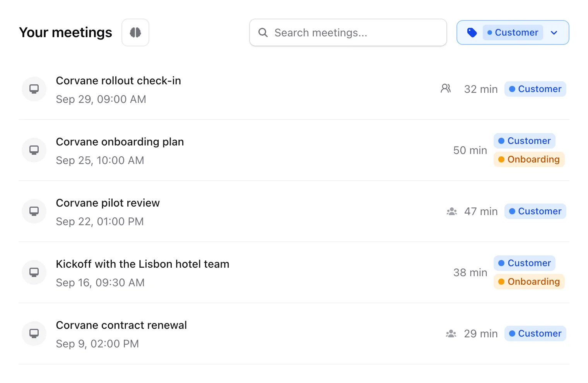
Task: Click the Customer tag on Corvane onboarding plan
Action: (525, 141)
